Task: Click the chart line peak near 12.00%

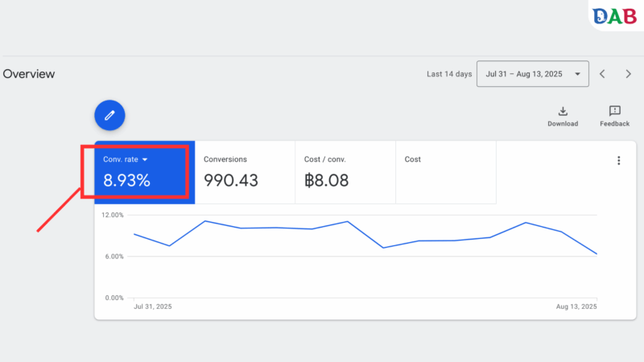Action: click(205, 221)
